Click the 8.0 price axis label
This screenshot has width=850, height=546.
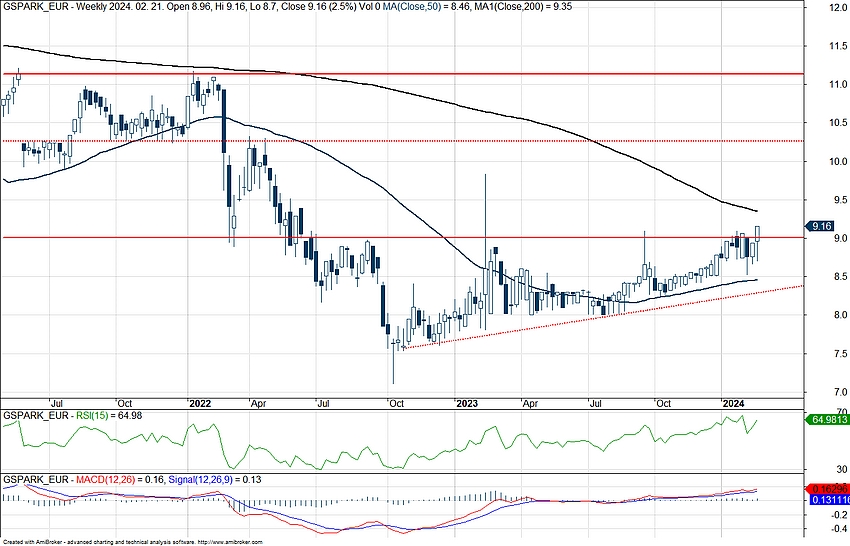[842, 316]
